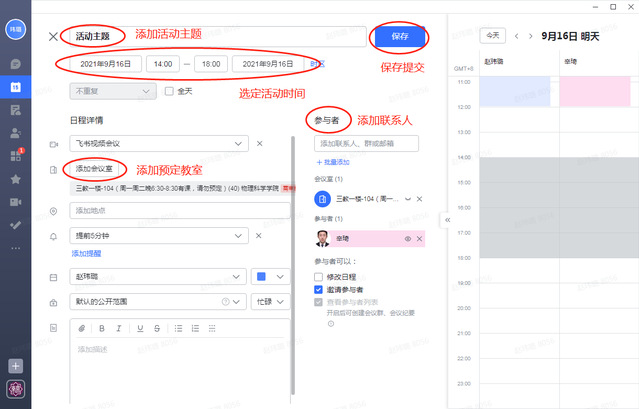The height and width of the screenshot is (409, 639).
Task: Collapse the side calendar panel with the double-arrow
Action: point(448,219)
